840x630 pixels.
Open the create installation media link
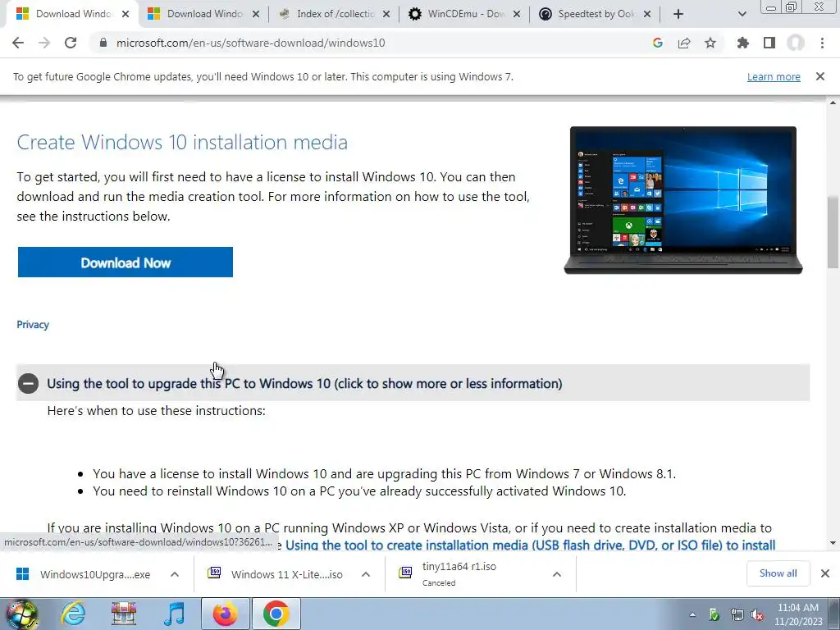(x=531, y=546)
